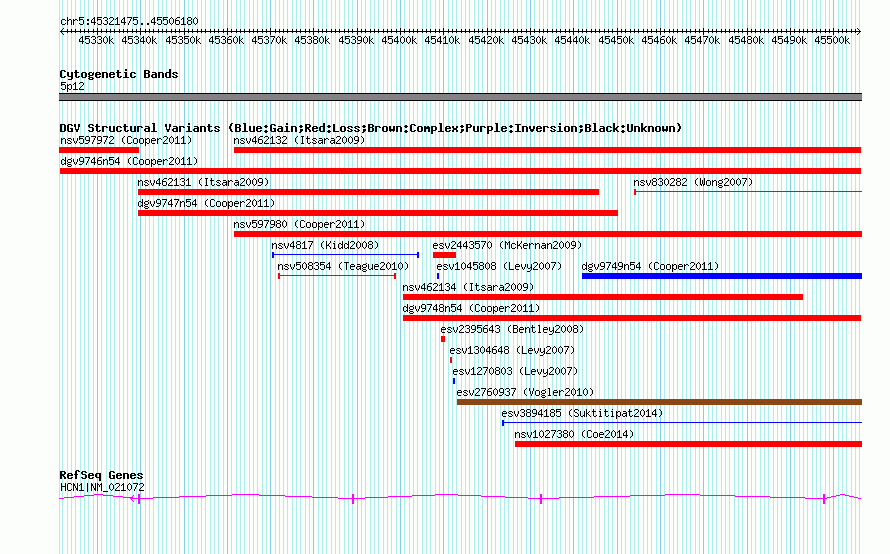Screen dimensions: 890x554
Task: Click the nsv462134 red loss bar
Action: pos(603,297)
